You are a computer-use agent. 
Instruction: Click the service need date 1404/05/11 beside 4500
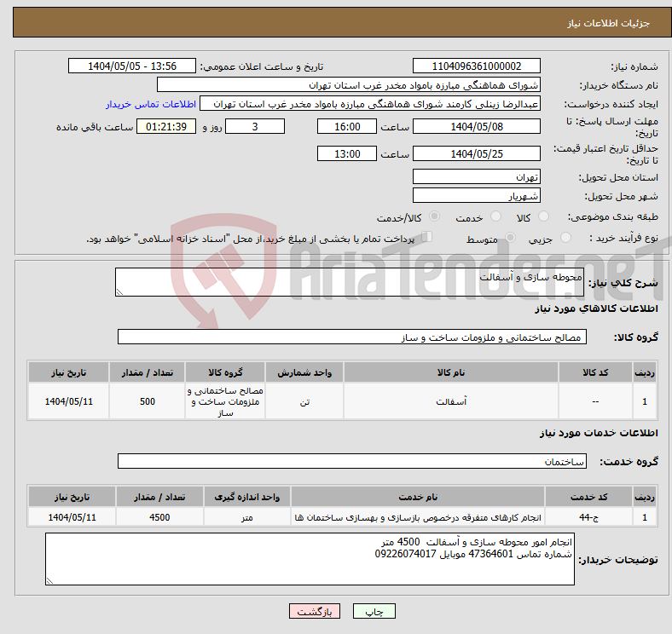pyautogui.click(x=72, y=517)
